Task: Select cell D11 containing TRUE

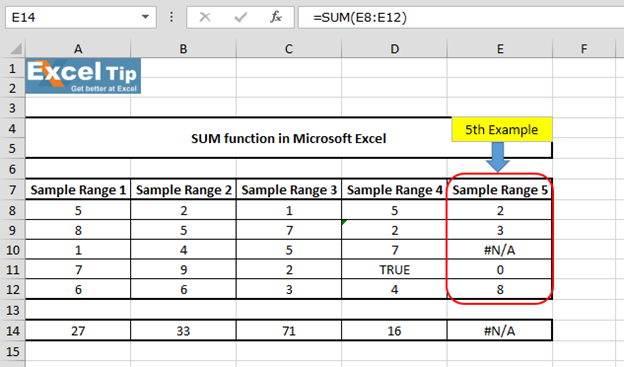Action: click(394, 270)
